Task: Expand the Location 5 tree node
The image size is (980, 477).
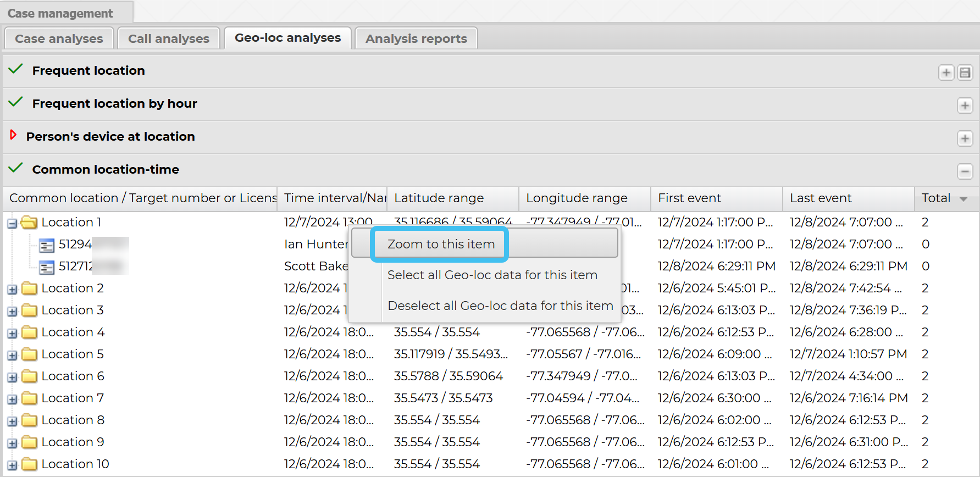Action: (x=12, y=356)
